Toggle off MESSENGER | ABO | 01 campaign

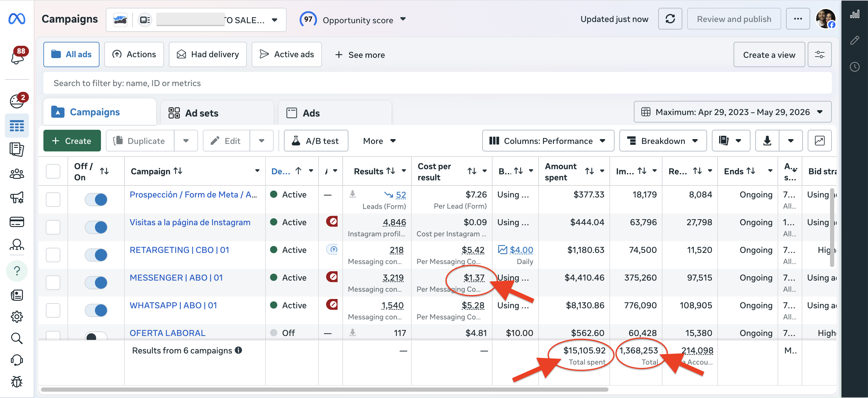[x=96, y=282]
